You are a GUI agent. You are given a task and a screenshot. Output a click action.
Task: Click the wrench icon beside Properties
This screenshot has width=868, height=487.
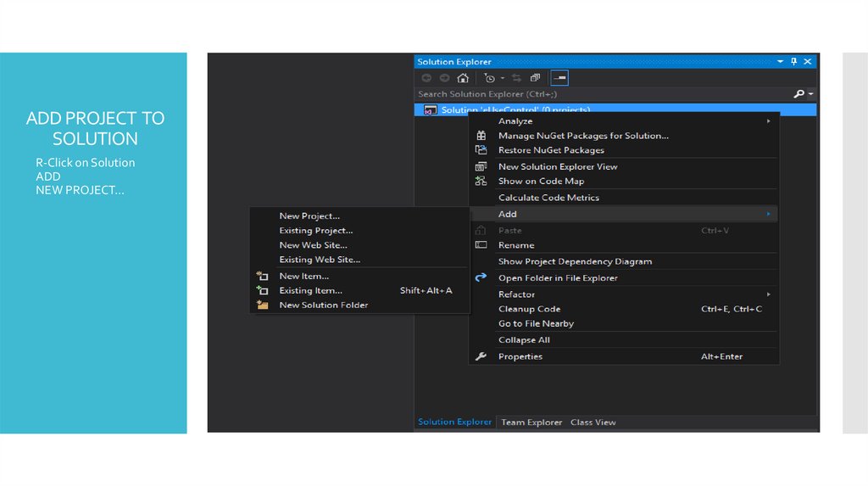[481, 357]
